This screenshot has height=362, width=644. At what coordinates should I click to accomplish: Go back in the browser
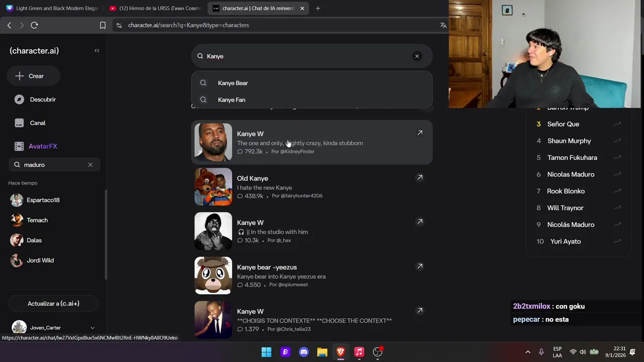coord(9,25)
